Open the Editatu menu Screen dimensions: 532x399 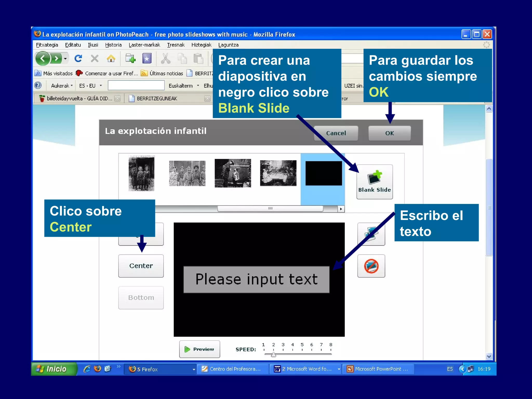(x=73, y=45)
